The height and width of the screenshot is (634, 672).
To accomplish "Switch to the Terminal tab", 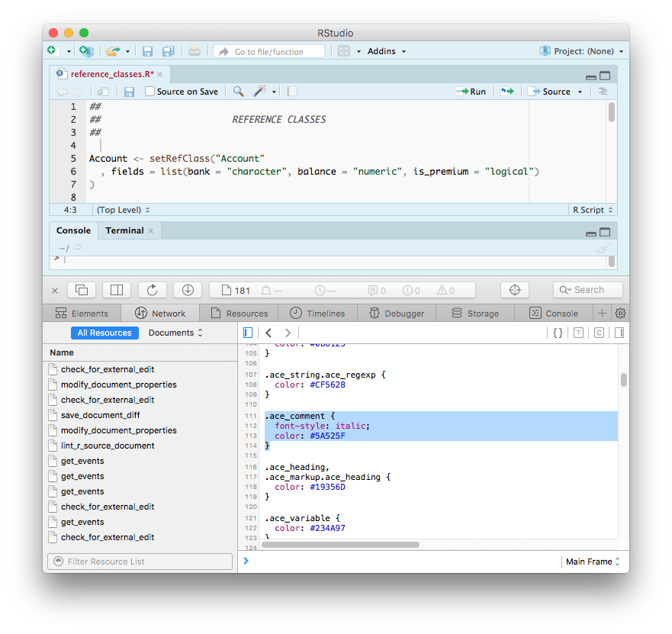I will click(125, 230).
